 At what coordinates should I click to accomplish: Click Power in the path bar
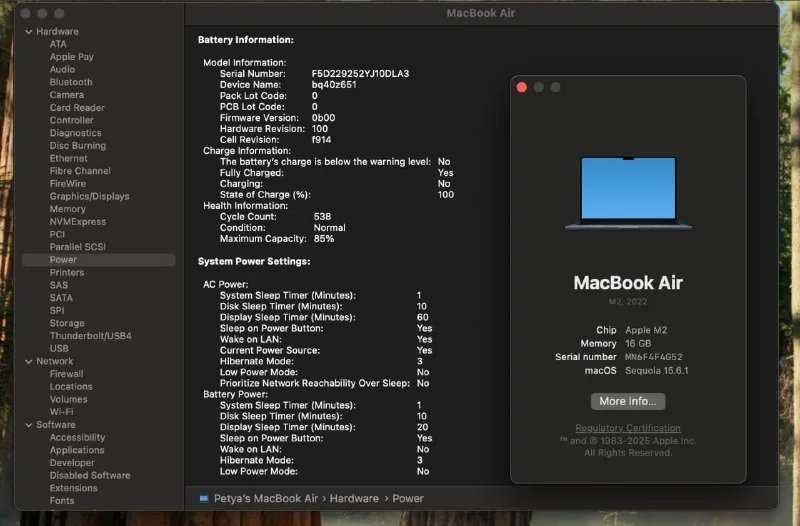tap(408, 498)
